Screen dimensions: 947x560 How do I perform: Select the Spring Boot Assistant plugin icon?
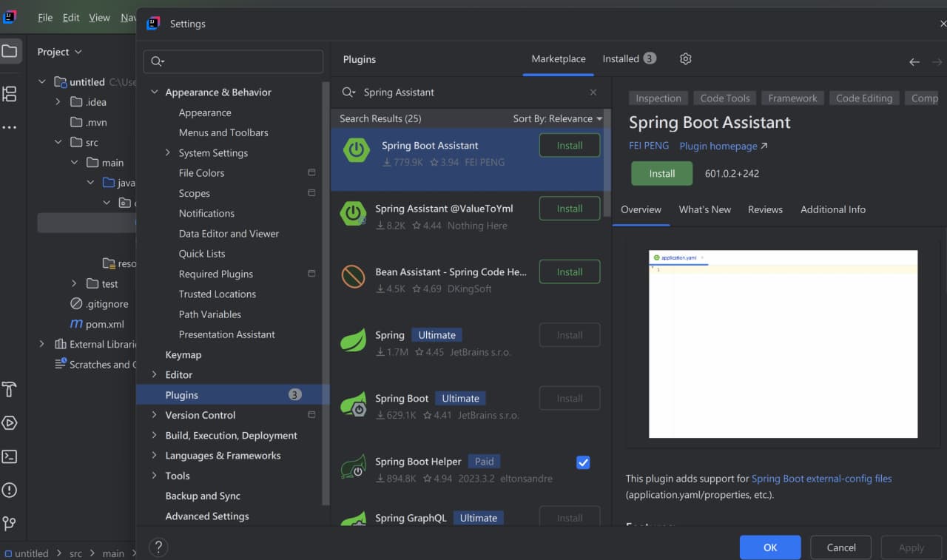point(357,150)
